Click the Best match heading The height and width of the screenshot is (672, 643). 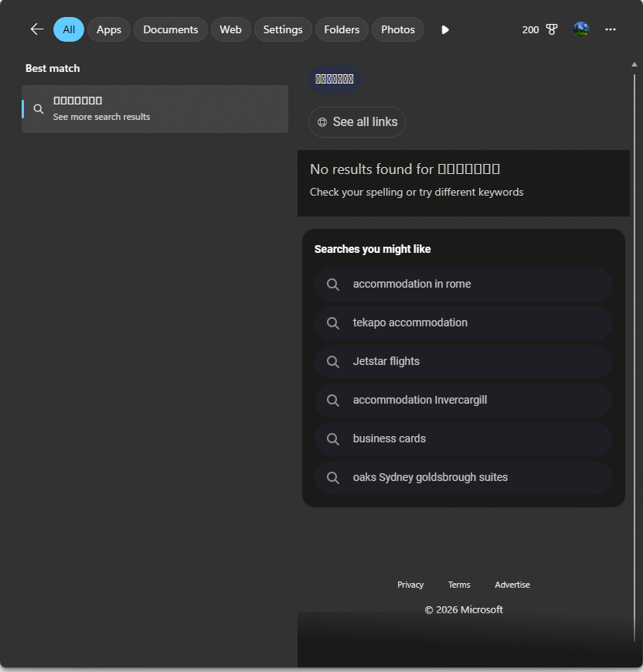[53, 69]
